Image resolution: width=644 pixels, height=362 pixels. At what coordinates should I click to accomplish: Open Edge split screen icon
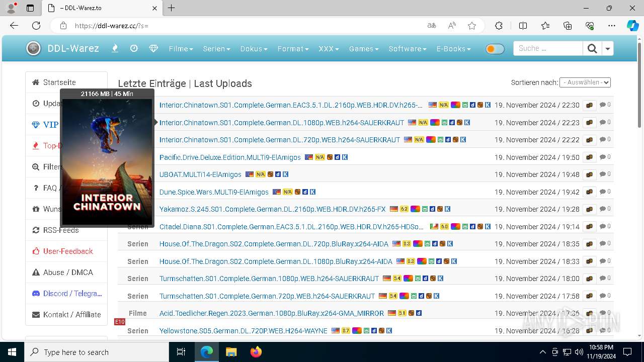pyautogui.click(x=523, y=26)
